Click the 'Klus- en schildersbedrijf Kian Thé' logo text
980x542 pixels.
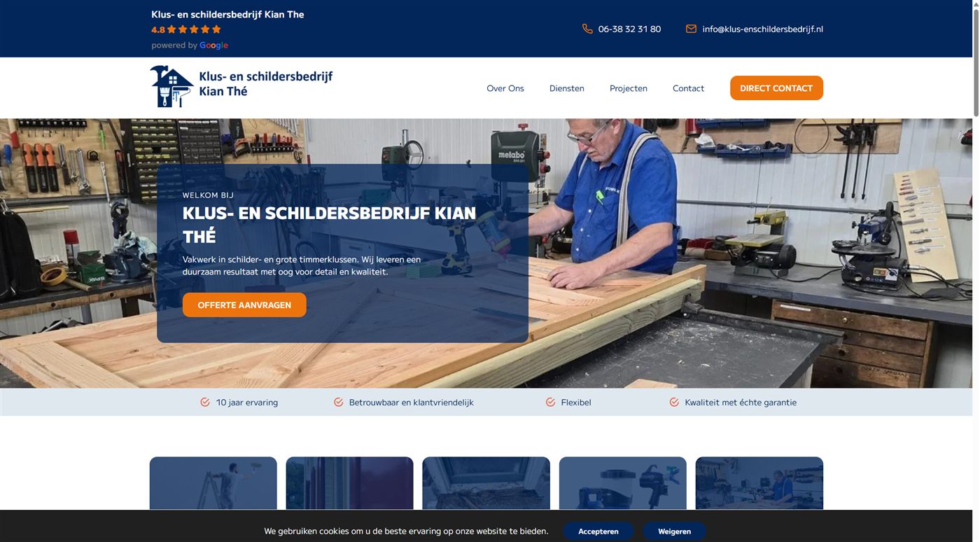265,83
